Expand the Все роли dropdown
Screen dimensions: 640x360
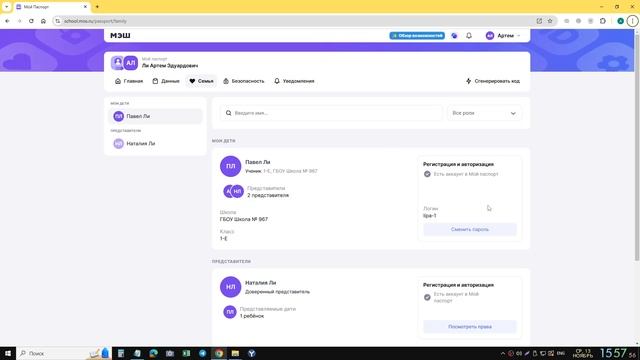(x=484, y=113)
